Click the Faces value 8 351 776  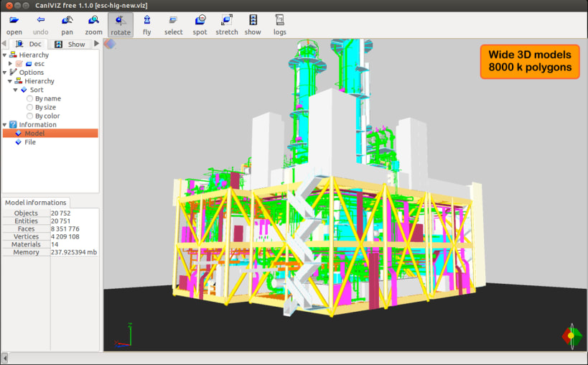[x=65, y=228]
